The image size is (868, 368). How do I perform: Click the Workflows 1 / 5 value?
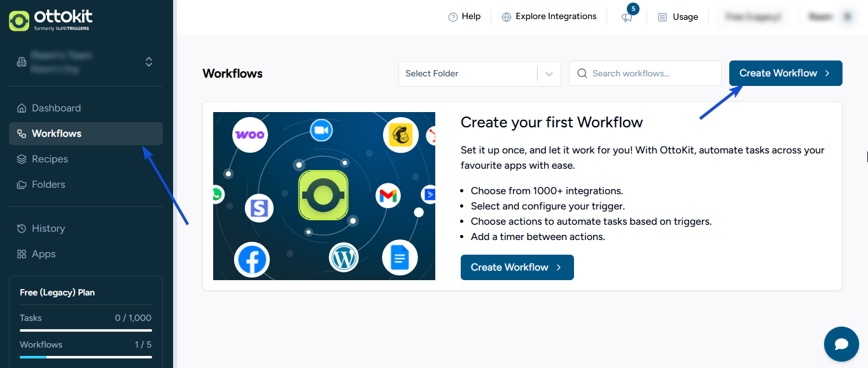[143, 345]
